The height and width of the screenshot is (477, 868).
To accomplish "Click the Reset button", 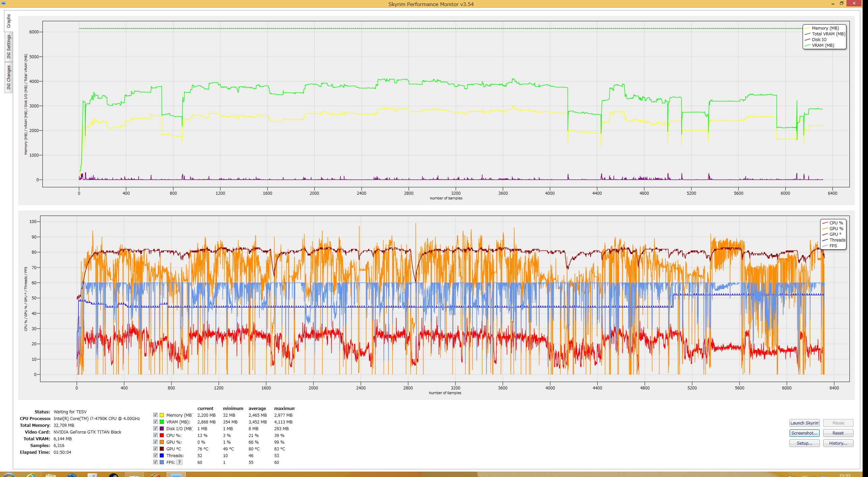I will point(838,433).
